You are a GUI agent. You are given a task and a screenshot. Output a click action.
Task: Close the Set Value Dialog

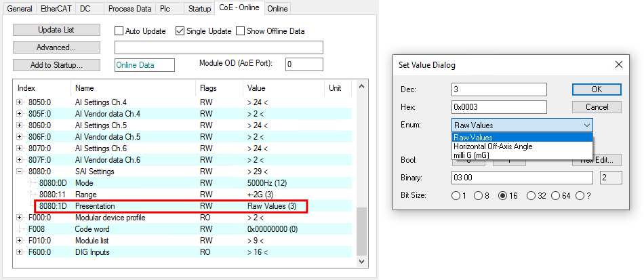[618, 64]
